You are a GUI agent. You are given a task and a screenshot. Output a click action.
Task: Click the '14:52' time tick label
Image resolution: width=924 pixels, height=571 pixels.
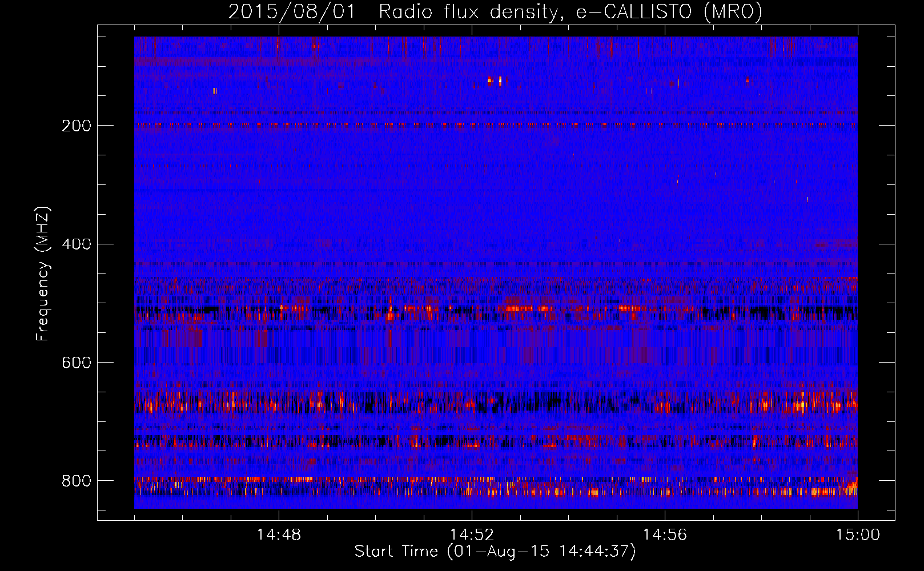tap(472, 535)
